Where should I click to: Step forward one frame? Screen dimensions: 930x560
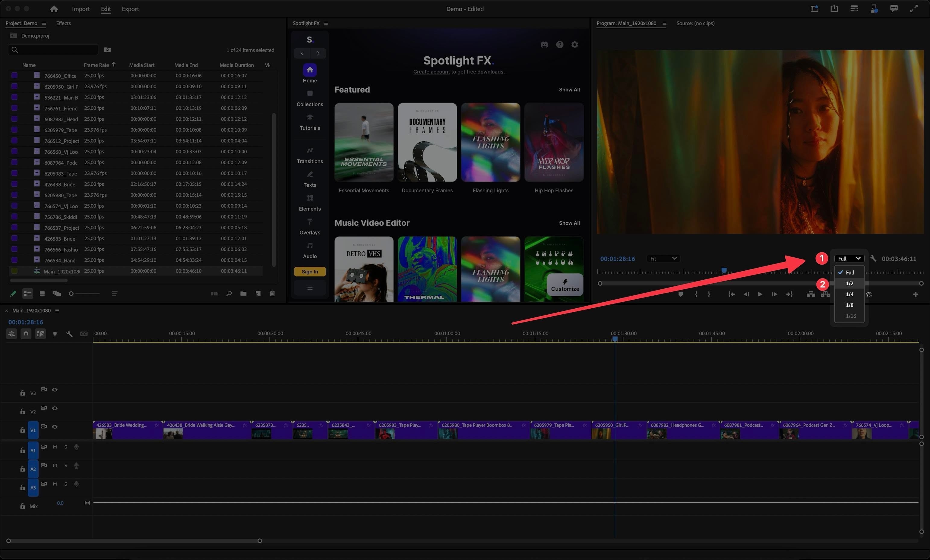click(x=774, y=294)
